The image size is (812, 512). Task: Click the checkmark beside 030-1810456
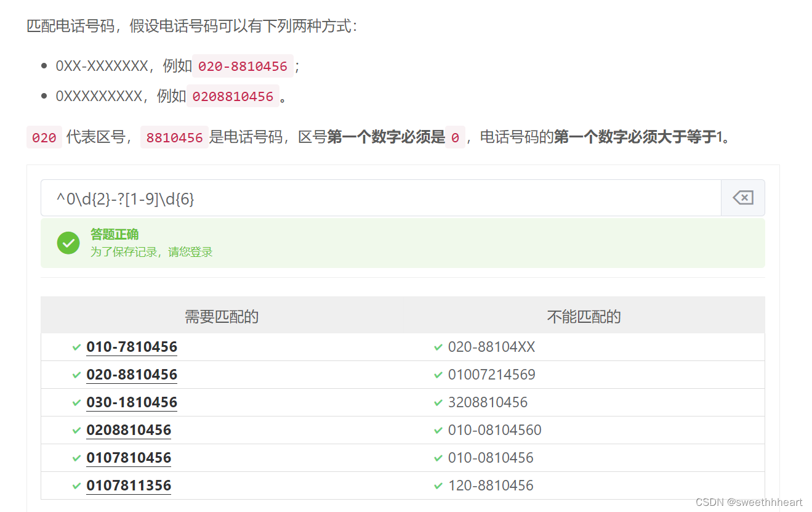coord(76,403)
